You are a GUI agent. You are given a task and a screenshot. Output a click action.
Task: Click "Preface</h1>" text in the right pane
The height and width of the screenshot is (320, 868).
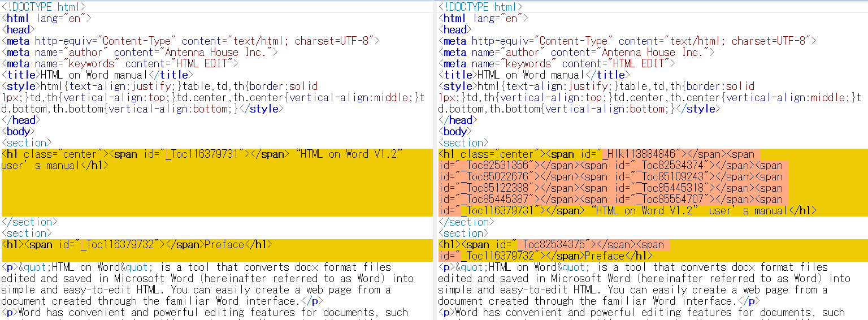[x=618, y=256]
